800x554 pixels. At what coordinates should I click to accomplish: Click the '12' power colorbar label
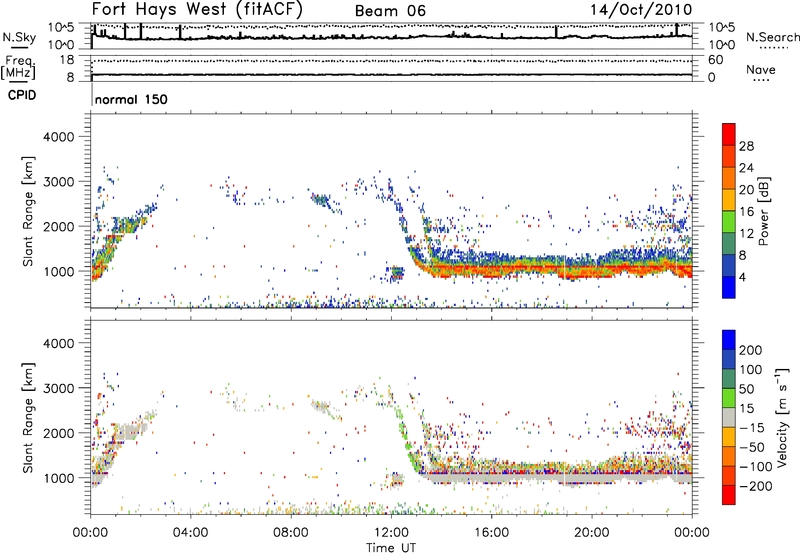746,234
